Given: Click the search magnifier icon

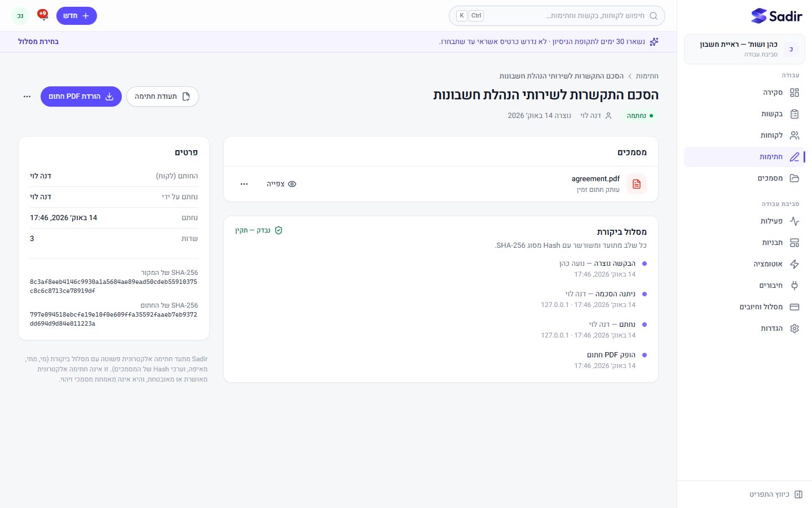Looking at the screenshot, I should [654, 16].
